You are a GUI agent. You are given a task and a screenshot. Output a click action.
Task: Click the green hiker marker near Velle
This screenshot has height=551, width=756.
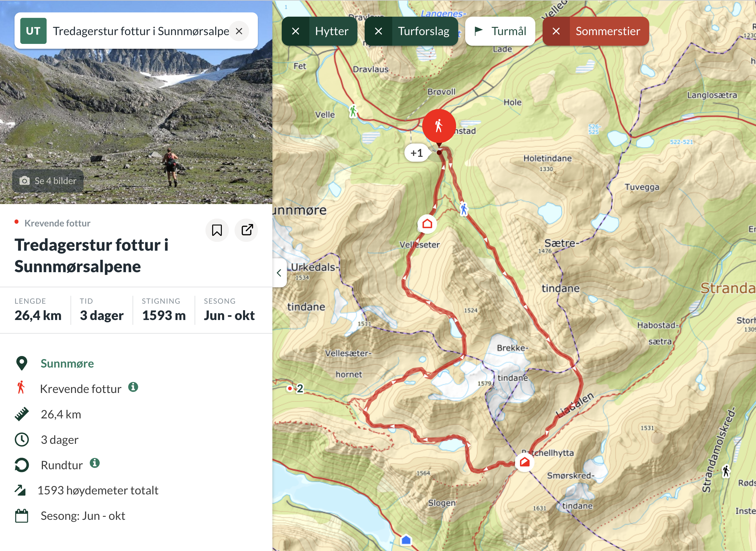[x=353, y=111]
